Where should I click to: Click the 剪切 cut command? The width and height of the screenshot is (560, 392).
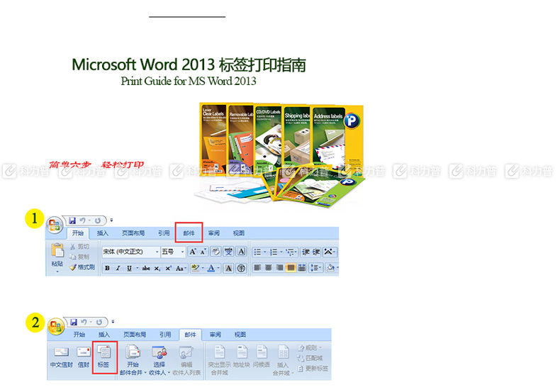point(79,247)
